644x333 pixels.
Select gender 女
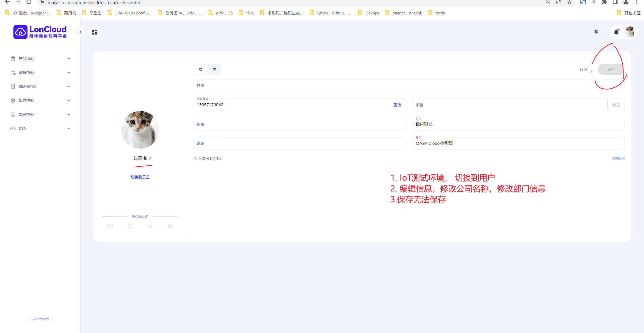(201, 69)
